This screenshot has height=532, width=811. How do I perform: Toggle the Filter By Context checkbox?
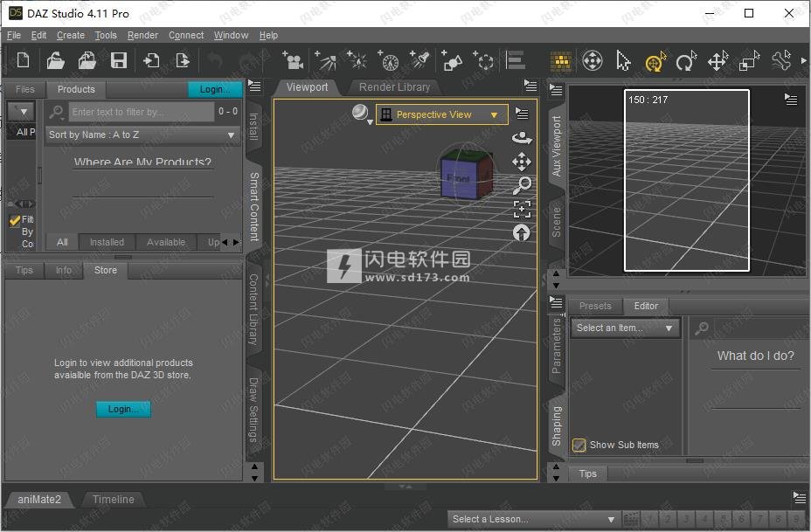coord(15,221)
